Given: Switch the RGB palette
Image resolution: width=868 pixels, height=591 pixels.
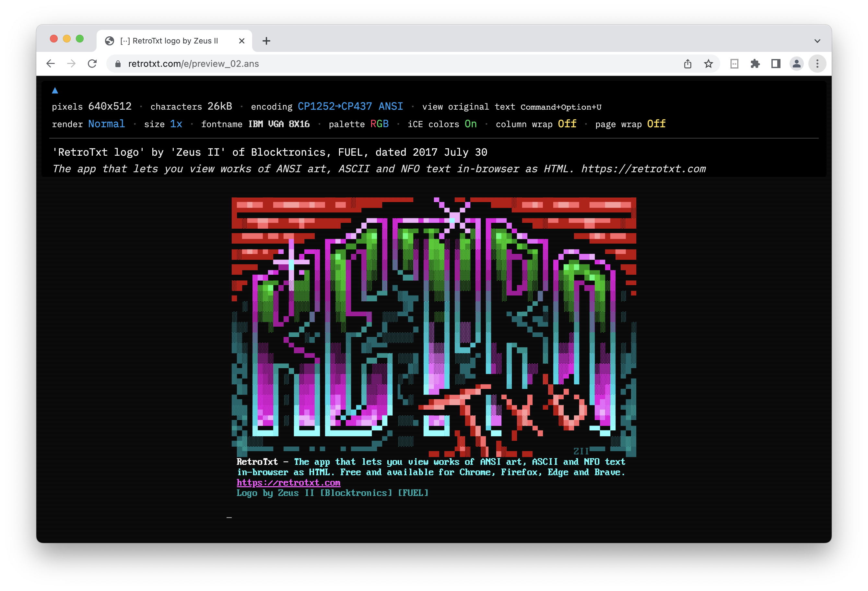Looking at the screenshot, I should (x=380, y=124).
